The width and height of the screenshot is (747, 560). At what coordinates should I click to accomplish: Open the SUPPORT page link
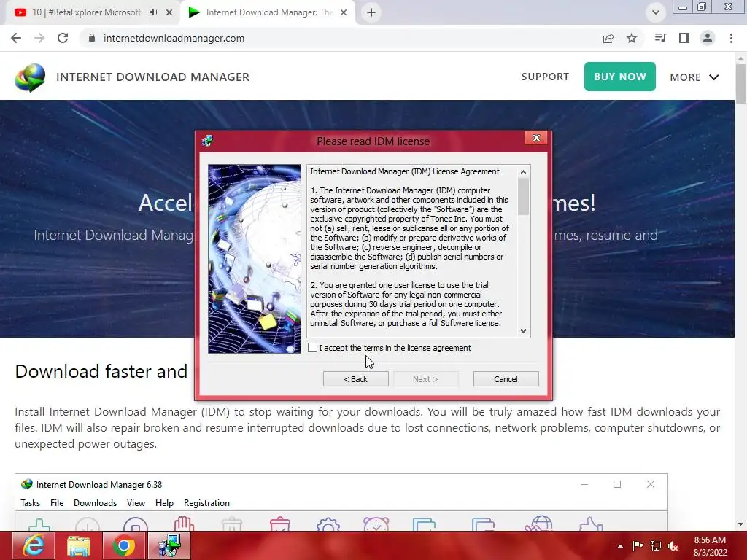pos(545,77)
